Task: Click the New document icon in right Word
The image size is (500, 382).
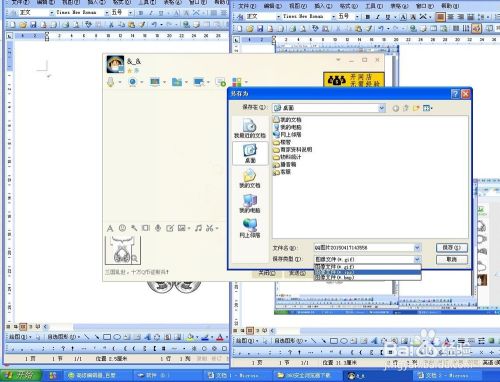Action: click(x=239, y=29)
